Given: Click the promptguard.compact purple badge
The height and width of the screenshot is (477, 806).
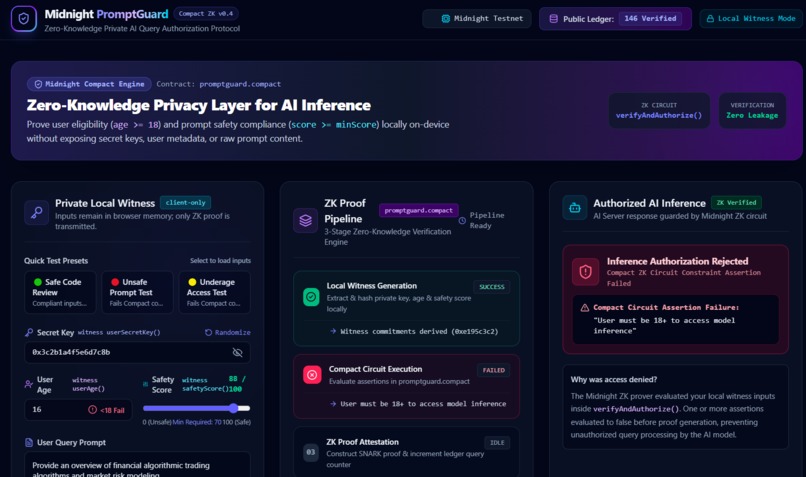Looking at the screenshot, I should click(x=418, y=210).
